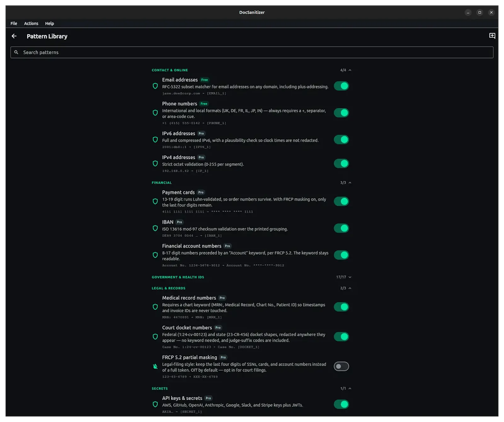504x422 pixels.
Task: Focus the Search patterns field
Action: (x=252, y=52)
